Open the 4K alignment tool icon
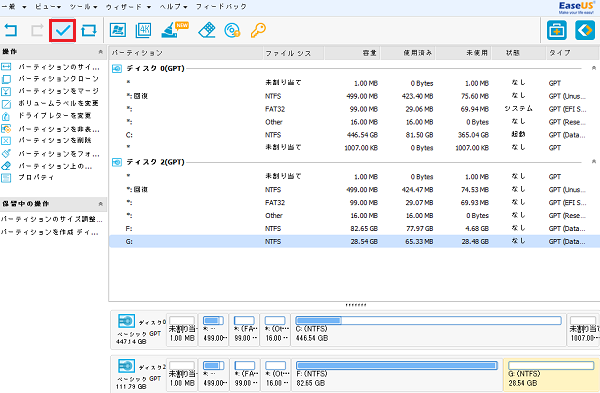 143,30
